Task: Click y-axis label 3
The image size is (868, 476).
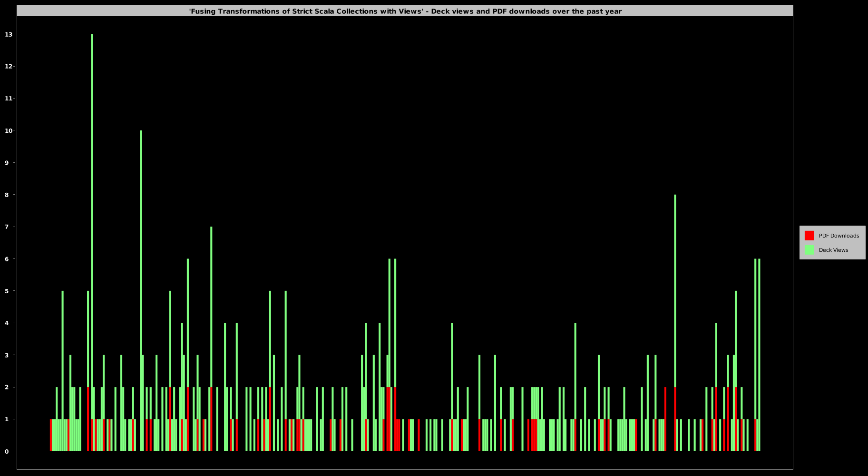Action: coord(7,355)
